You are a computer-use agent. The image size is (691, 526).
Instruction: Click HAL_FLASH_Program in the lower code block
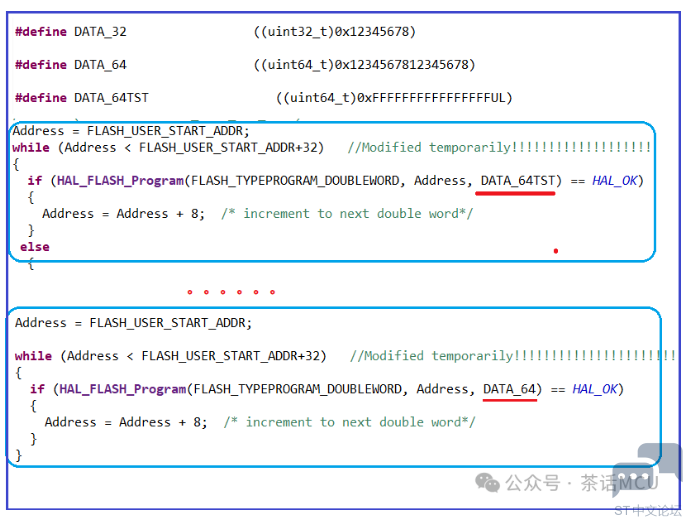122,389
